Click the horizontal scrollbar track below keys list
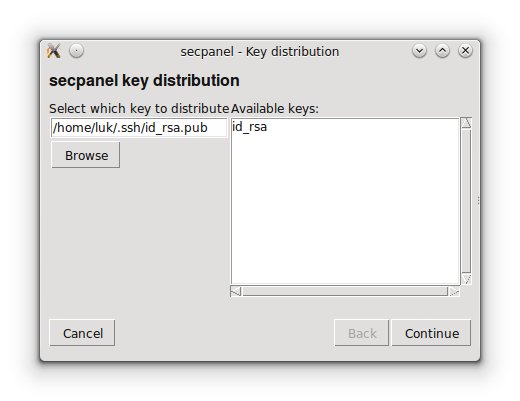 tap(345, 292)
